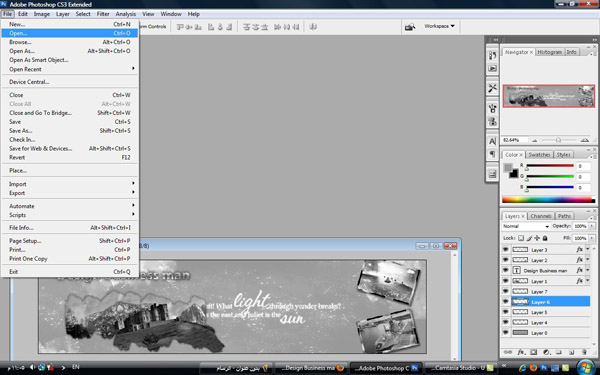Image resolution: width=600 pixels, height=375 pixels.
Task: Click fx icon on Layer 2
Action: (x=579, y=260)
